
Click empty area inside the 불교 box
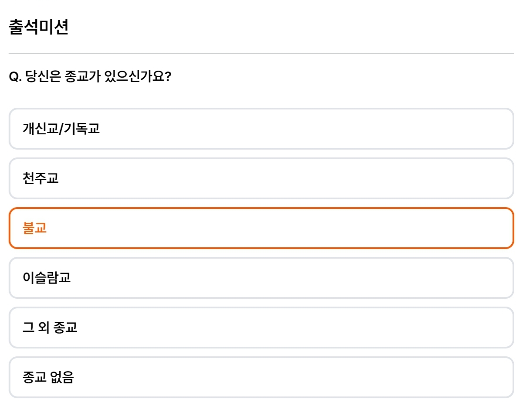305,228
